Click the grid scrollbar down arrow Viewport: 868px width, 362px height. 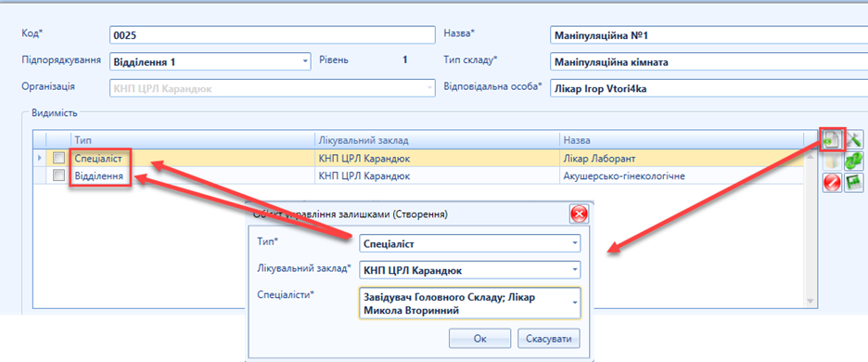pyautogui.click(x=811, y=301)
